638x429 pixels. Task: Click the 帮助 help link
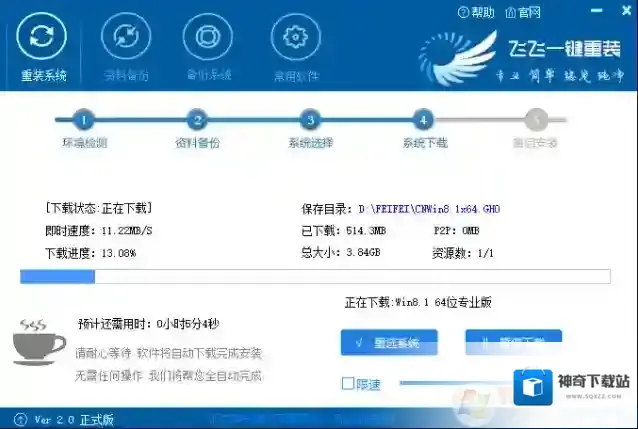click(476, 12)
